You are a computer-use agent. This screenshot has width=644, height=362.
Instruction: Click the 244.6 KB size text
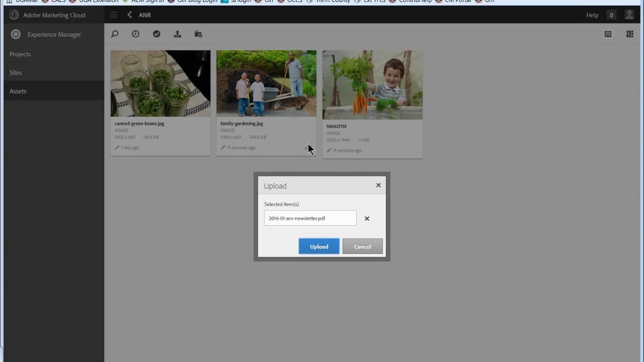point(258,137)
